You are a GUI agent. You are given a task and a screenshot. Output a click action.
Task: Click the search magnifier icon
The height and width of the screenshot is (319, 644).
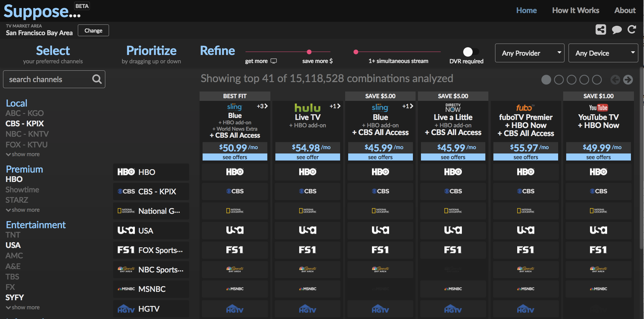click(x=97, y=79)
